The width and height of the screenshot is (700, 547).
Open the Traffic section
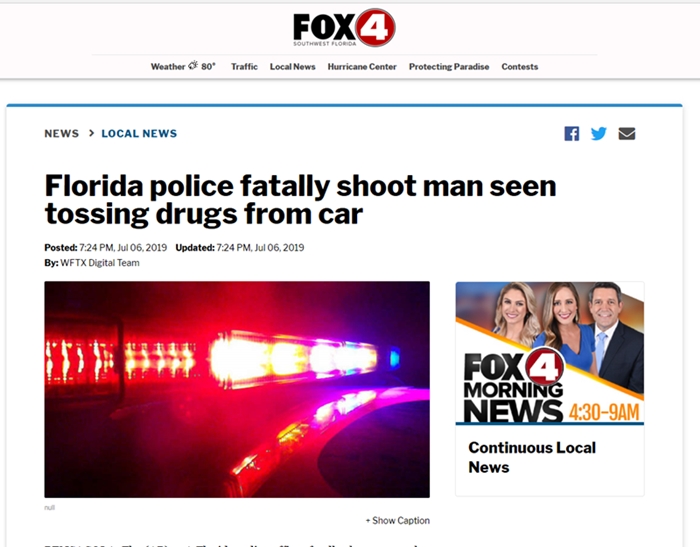click(x=244, y=67)
